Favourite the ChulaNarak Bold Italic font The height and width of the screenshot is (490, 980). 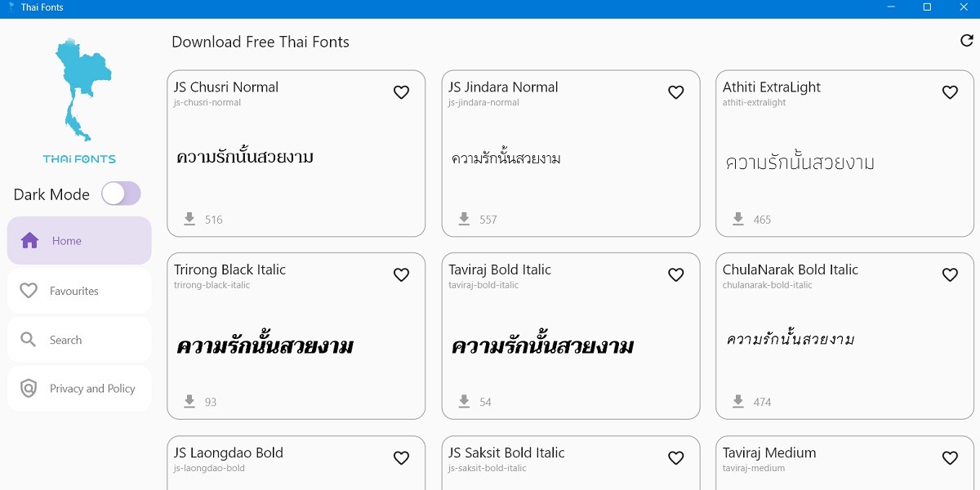(x=950, y=274)
